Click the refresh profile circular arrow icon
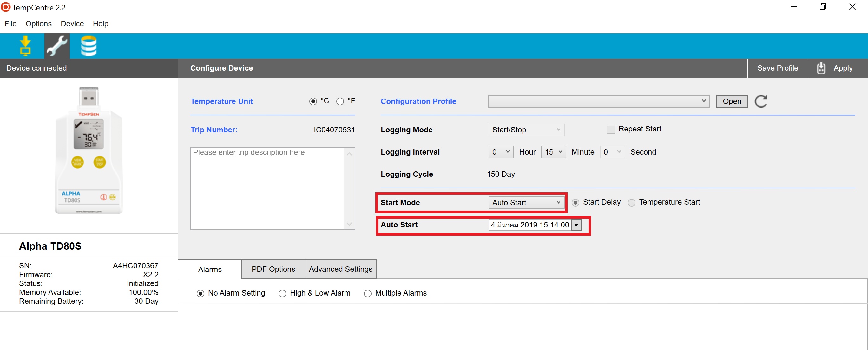The image size is (868, 350). pyautogui.click(x=761, y=101)
